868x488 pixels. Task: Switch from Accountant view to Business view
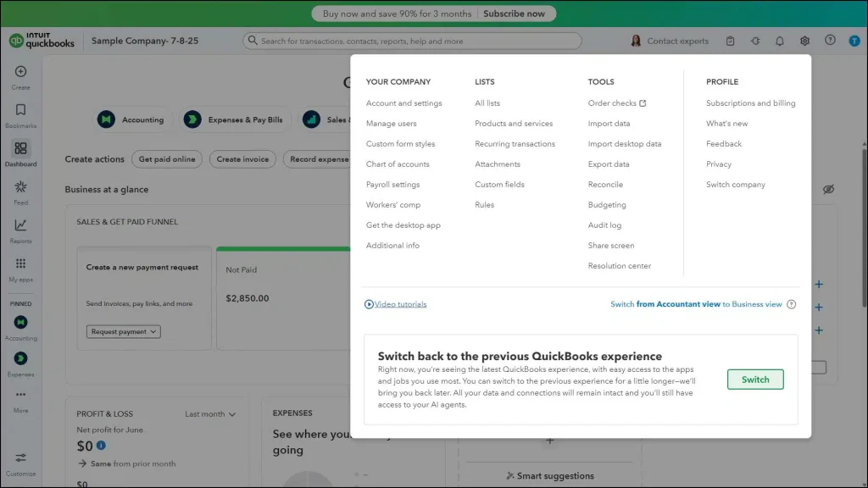(x=696, y=304)
